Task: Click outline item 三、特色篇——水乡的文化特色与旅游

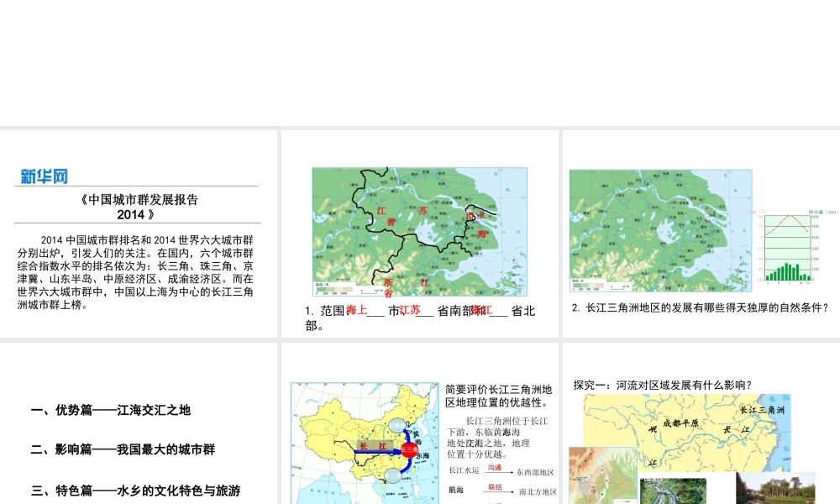Action: 135,490
